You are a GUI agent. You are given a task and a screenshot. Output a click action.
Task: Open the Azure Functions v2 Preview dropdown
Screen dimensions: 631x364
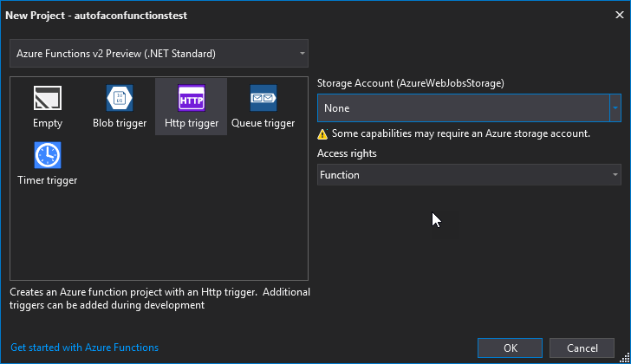159,54
